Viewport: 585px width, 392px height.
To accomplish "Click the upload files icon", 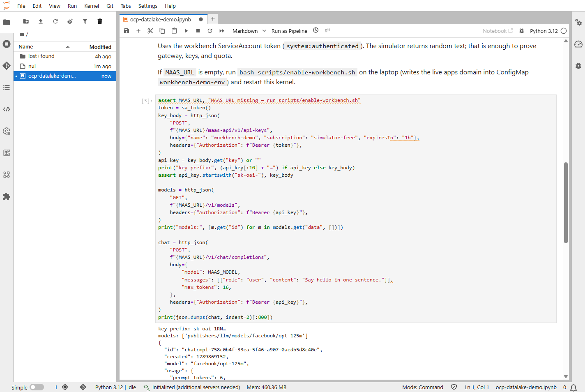I will click(41, 21).
